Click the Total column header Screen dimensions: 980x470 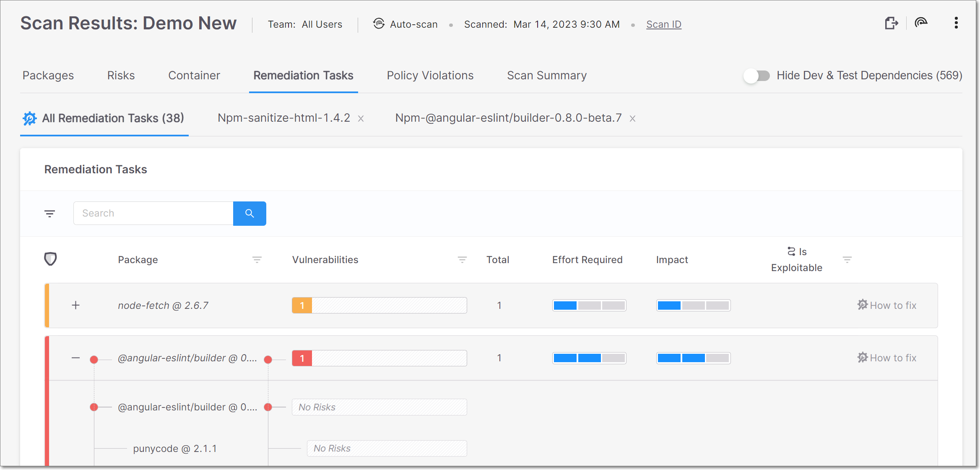pos(498,260)
